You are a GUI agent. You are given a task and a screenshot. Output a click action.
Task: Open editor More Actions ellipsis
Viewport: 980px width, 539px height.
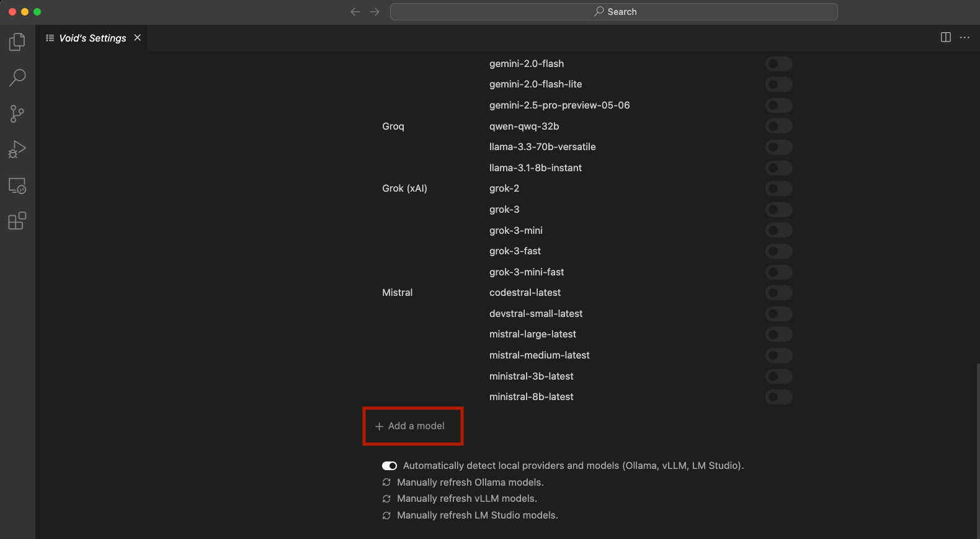(964, 37)
